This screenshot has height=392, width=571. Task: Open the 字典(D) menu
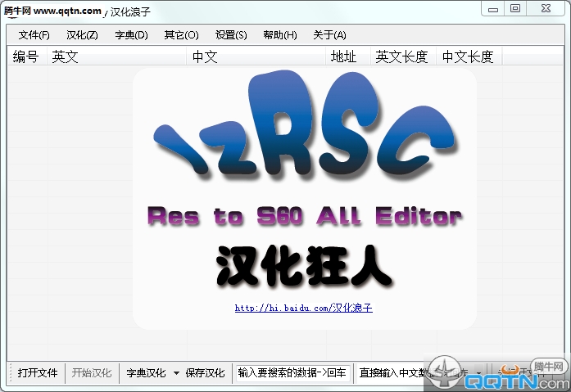pos(131,35)
